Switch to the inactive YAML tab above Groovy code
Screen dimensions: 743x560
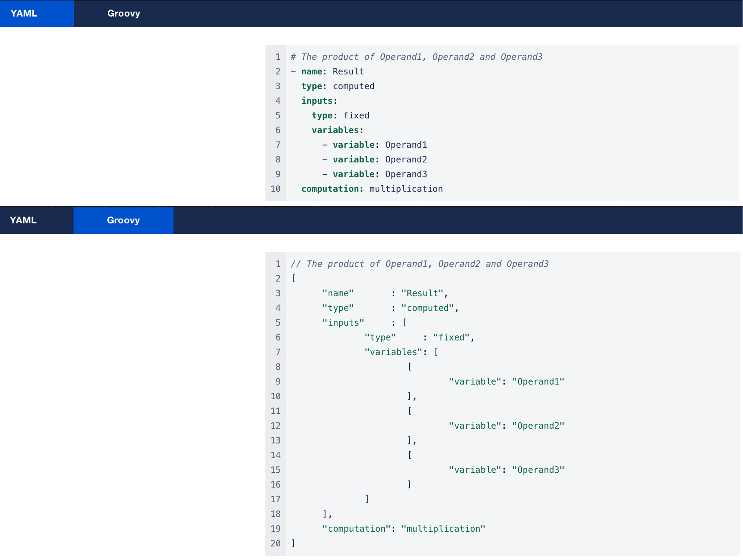(24, 220)
